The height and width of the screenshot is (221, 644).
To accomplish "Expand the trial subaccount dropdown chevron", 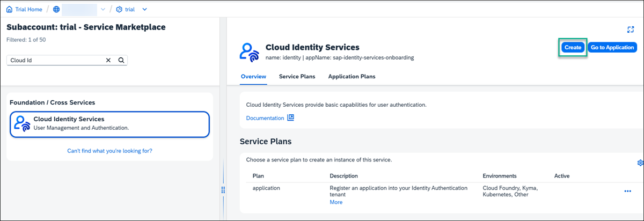I will click(144, 9).
